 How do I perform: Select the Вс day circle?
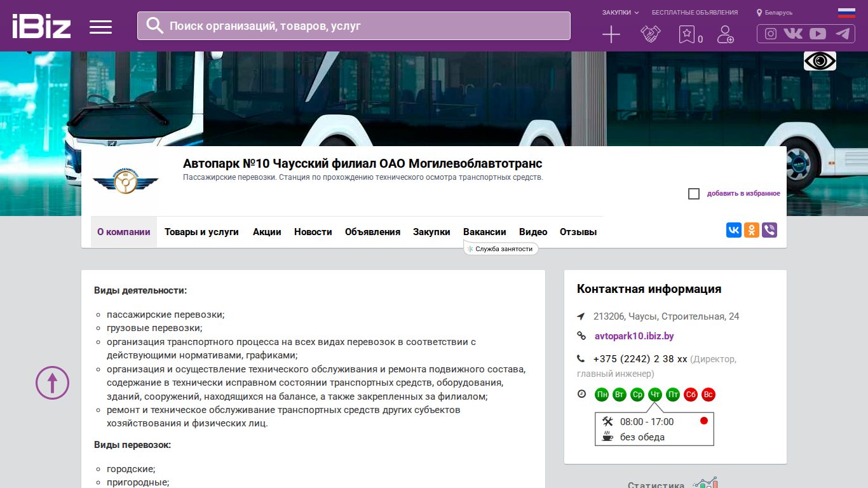coord(709,395)
